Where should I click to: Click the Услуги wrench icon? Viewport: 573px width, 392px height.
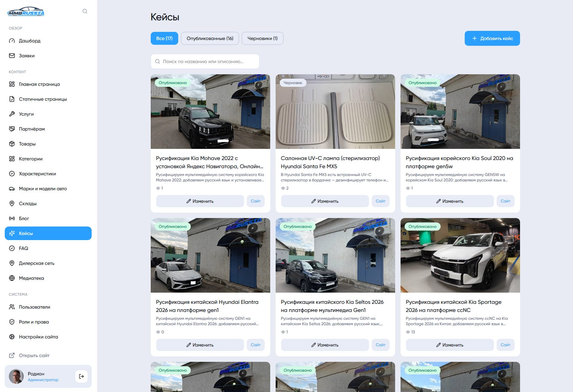pyautogui.click(x=12, y=114)
